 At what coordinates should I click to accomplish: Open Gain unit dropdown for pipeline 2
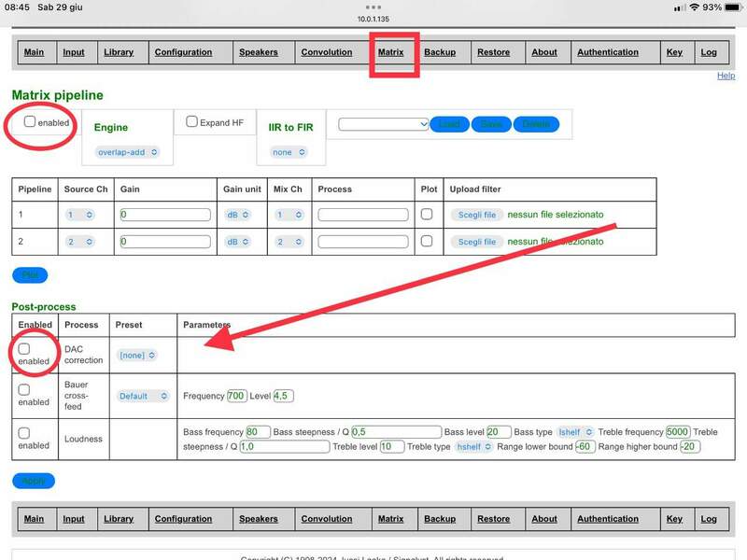[x=237, y=242]
